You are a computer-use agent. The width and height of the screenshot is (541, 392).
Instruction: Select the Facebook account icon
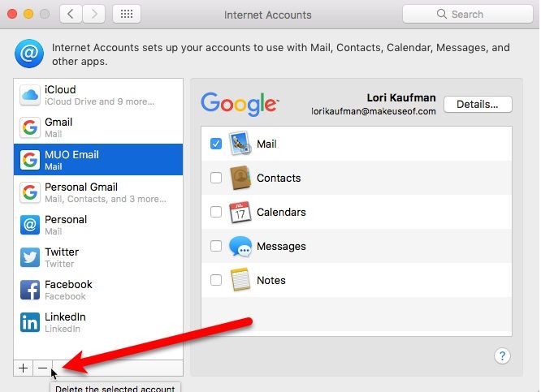coord(29,290)
